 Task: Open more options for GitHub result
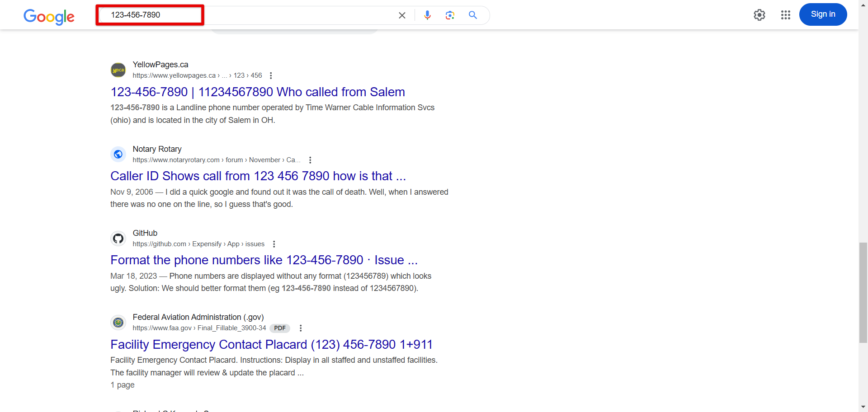point(274,244)
